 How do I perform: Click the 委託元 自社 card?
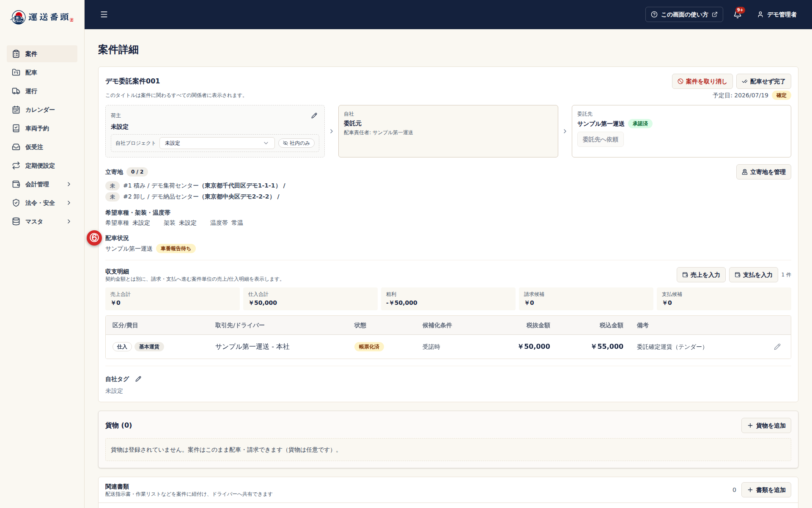coord(448,131)
